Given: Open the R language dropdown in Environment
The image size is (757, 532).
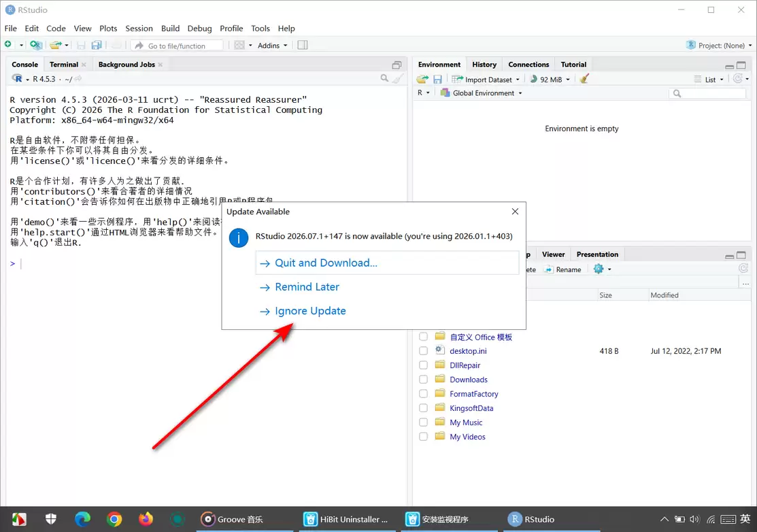Looking at the screenshot, I should [x=424, y=93].
